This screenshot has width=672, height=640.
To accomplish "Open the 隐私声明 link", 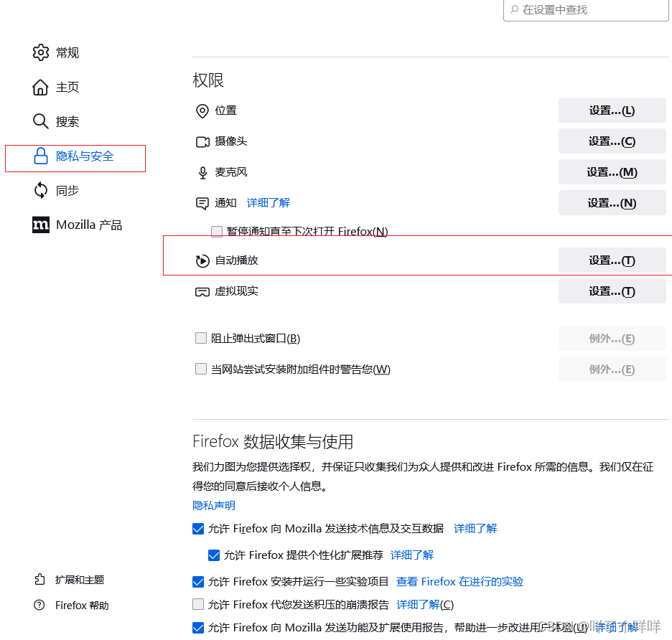I will point(214,506).
